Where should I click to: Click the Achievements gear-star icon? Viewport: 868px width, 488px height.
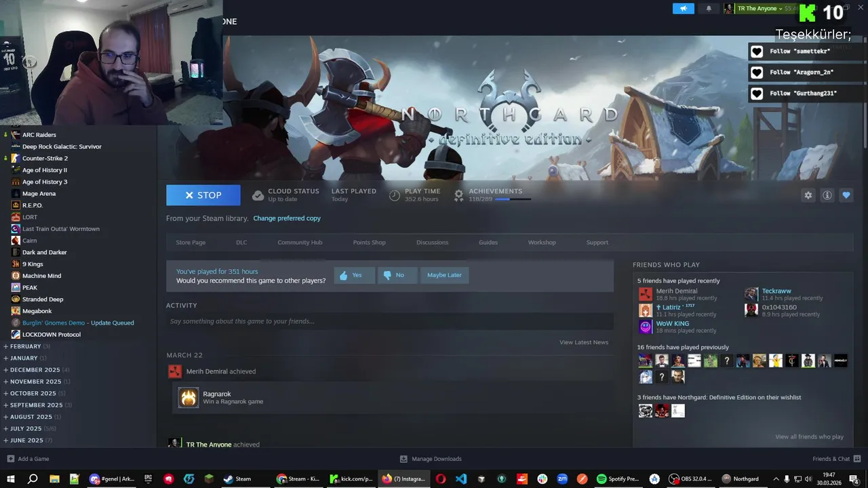[x=458, y=195]
